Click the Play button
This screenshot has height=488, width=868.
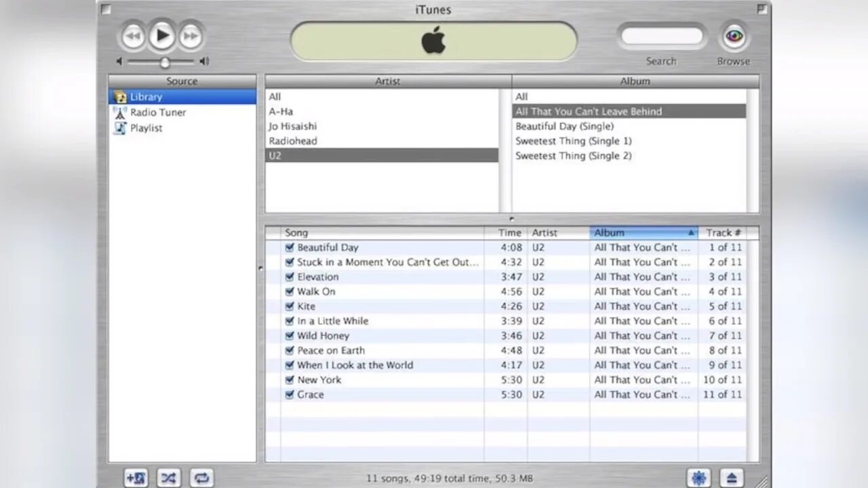point(162,35)
